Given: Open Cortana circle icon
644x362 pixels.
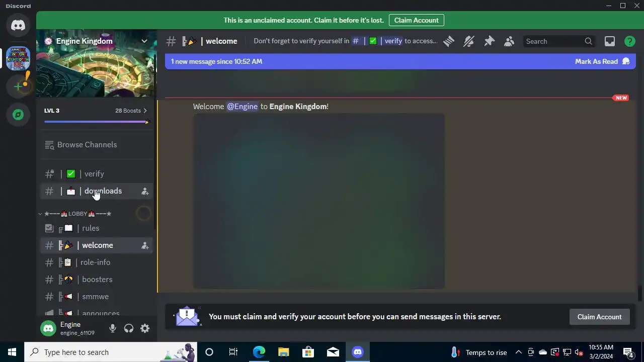Looking at the screenshot, I should tap(209, 352).
